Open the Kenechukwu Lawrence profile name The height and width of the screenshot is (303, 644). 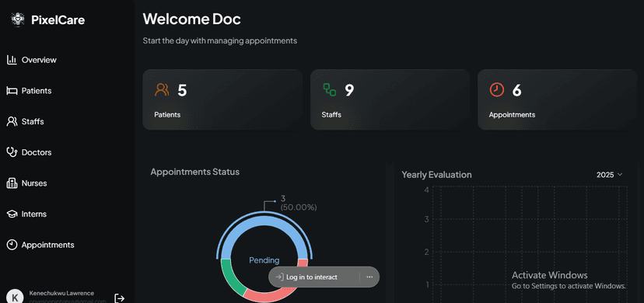click(x=61, y=293)
